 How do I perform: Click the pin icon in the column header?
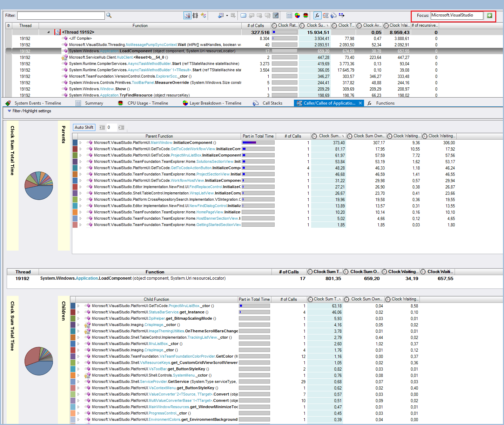[x=8, y=25]
